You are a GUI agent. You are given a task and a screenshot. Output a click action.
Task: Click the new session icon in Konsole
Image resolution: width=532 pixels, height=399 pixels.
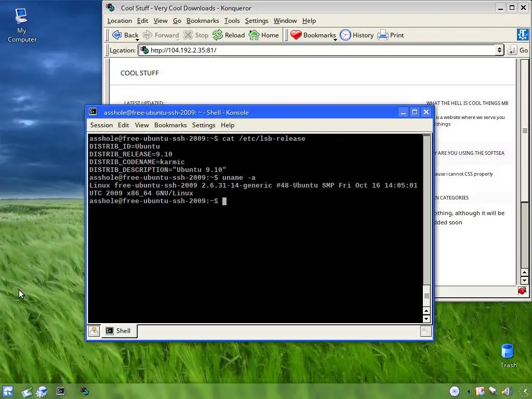tap(94, 331)
